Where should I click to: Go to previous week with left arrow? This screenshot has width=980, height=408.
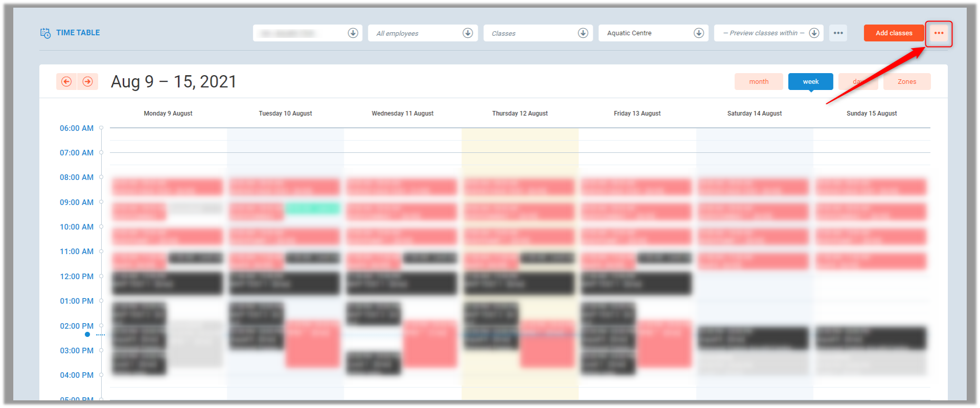pos(66,82)
